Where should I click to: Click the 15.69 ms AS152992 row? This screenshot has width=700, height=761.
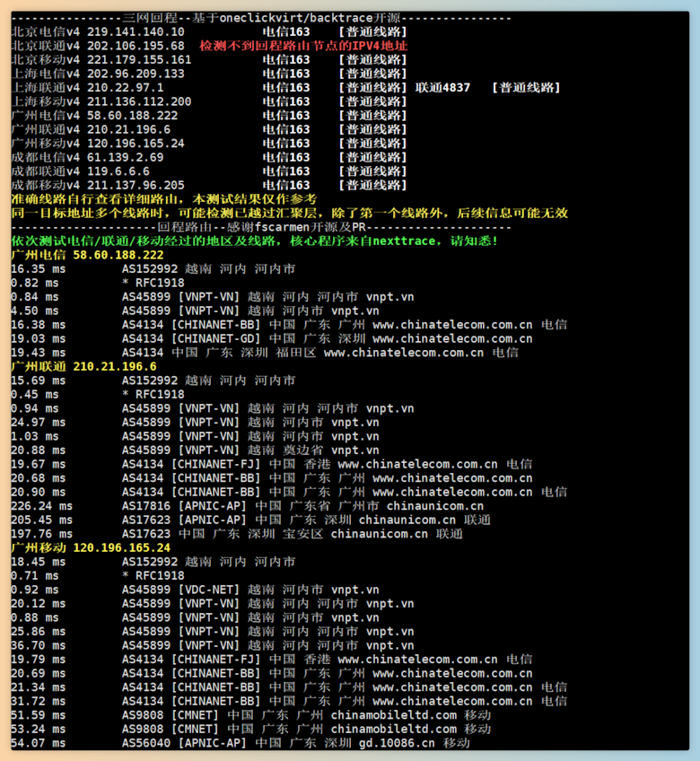pos(153,381)
